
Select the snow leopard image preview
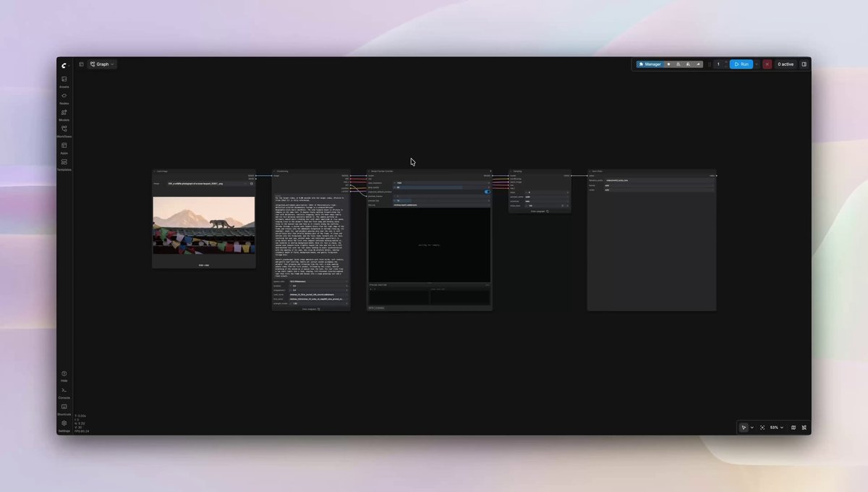pyautogui.click(x=204, y=225)
